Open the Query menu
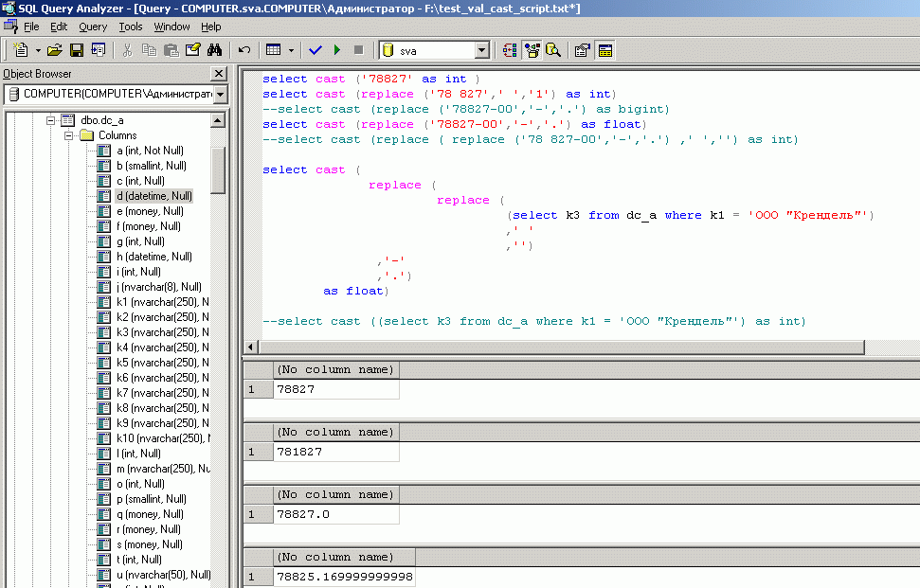The width and height of the screenshot is (920, 588). pos(93,27)
